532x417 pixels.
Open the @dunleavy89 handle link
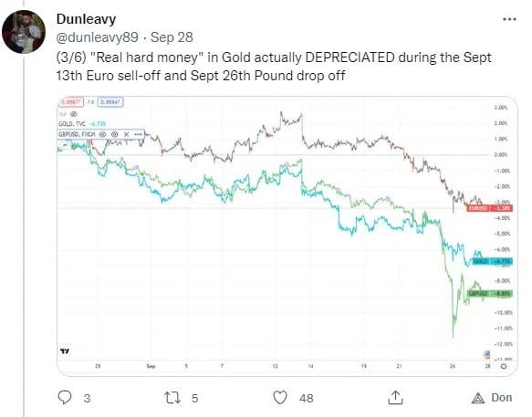tap(97, 37)
